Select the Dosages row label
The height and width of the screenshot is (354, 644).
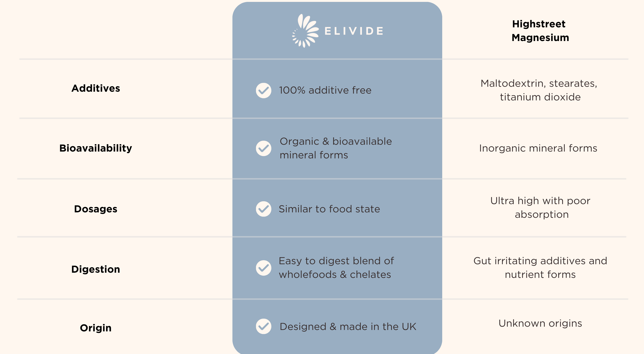coord(96,209)
